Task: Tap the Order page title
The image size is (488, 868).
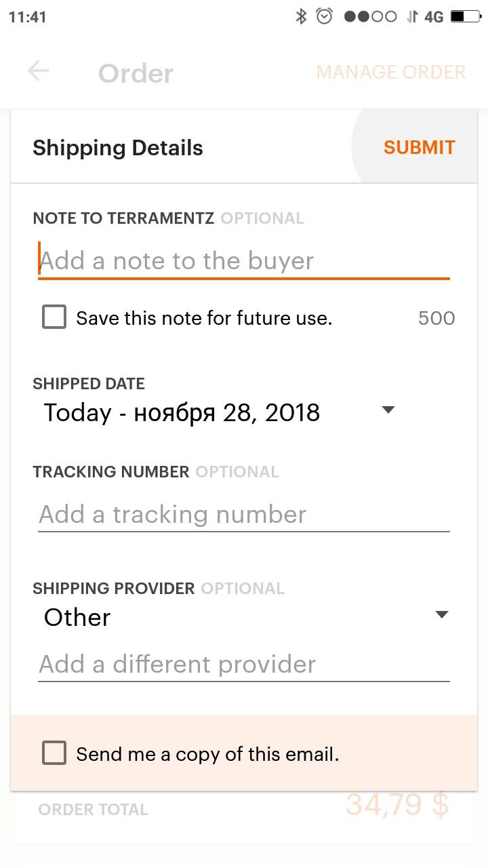Action: coord(136,73)
